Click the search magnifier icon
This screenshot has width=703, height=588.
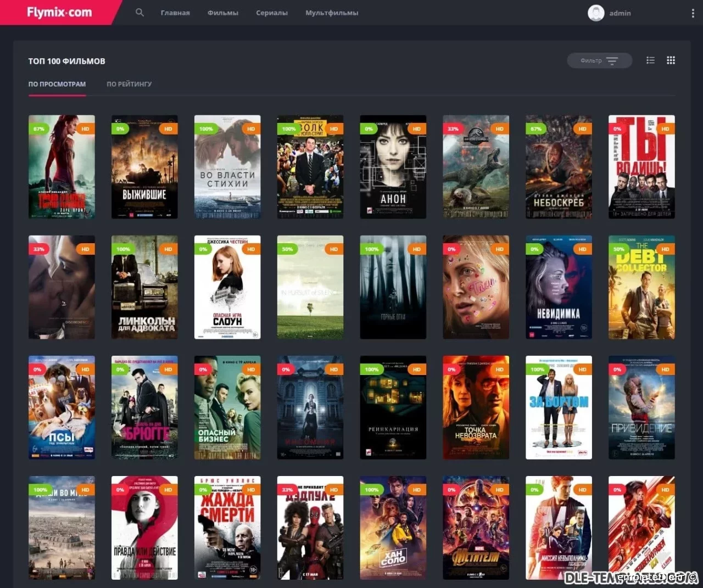(140, 13)
